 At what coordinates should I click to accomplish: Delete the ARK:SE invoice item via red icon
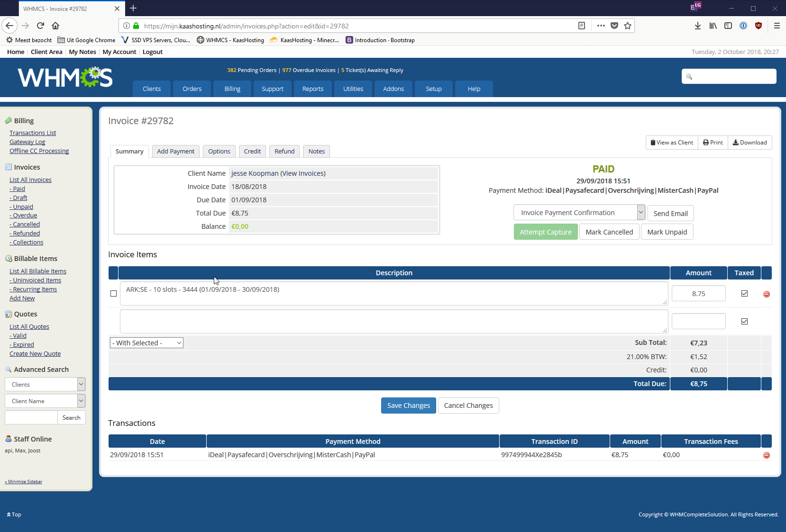tap(766, 294)
